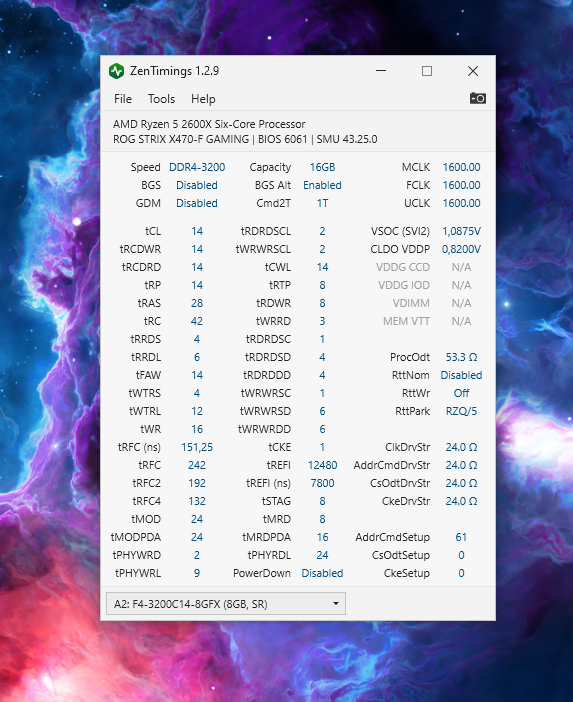Viewport: 573px width, 702px height.
Task: Click the UCLK 1600.00 value
Action: (x=462, y=203)
